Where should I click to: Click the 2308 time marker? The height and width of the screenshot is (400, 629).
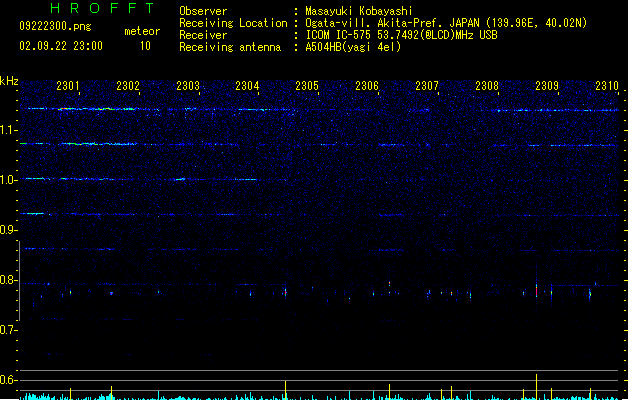pyautogui.click(x=487, y=86)
